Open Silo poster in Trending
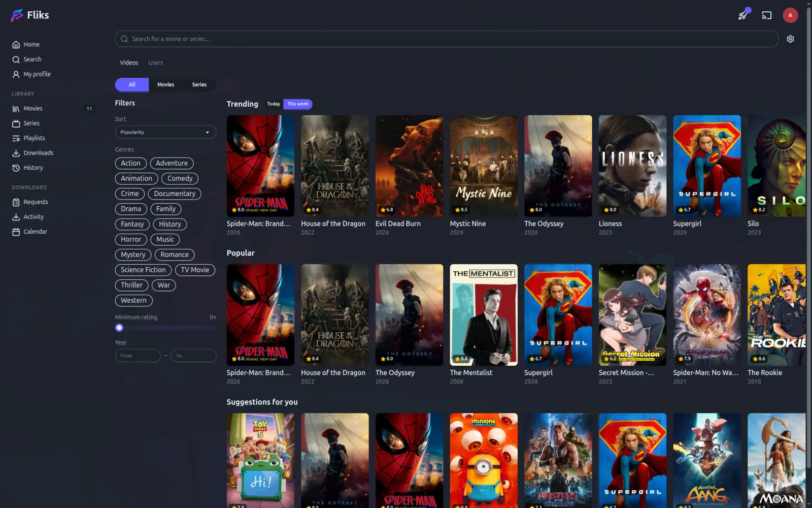Image resolution: width=812 pixels, height=508 pixels. click(x=776, y=166)
